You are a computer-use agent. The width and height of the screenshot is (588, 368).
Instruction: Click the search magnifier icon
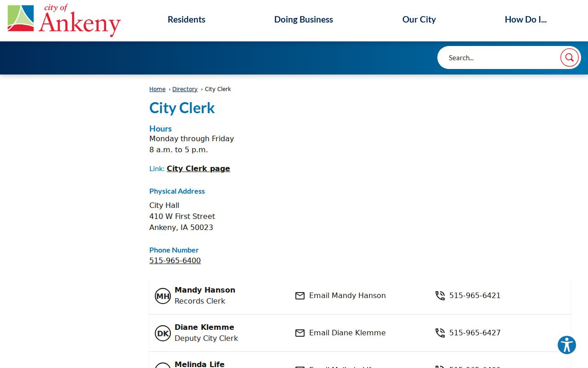point(569,57)
